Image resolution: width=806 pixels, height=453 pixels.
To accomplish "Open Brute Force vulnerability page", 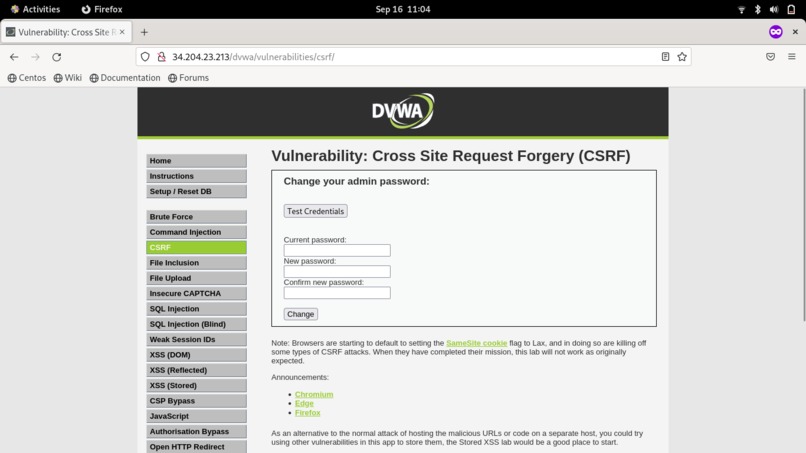I will coord(196,216).
